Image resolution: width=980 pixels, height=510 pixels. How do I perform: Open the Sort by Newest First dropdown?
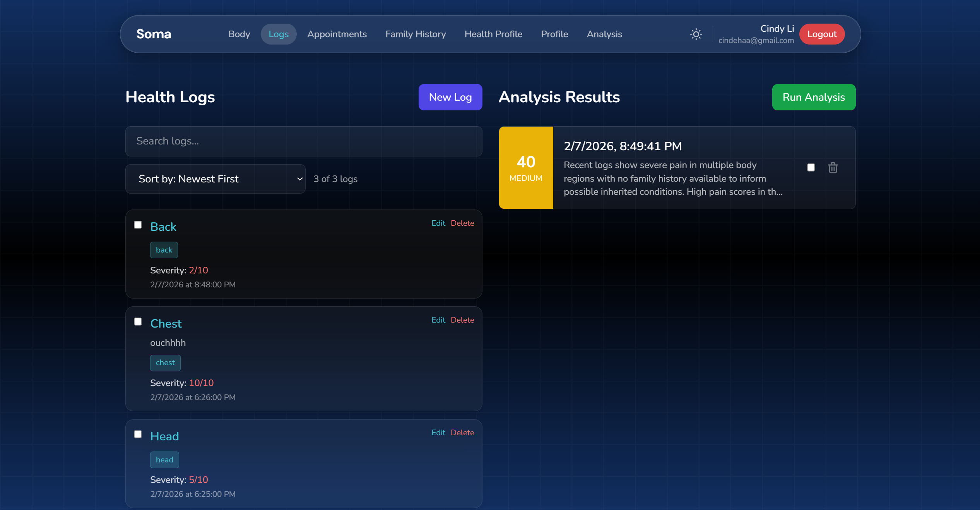click(215, 179)
